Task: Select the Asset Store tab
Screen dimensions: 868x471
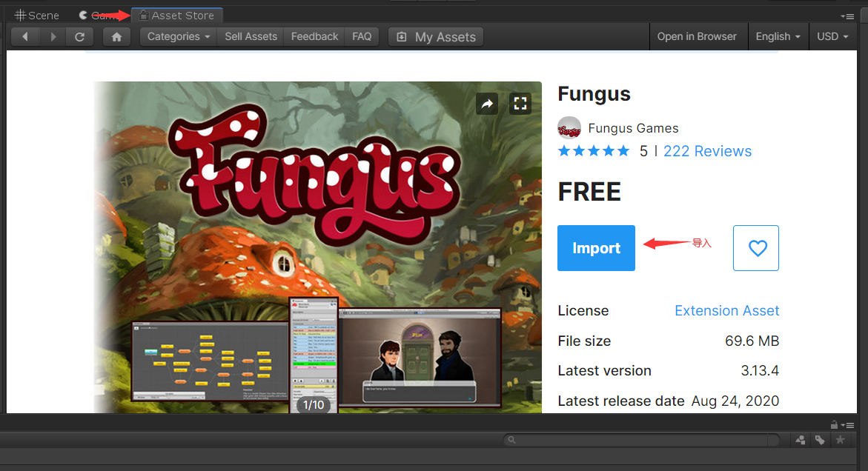Action: tap(177, 16)
